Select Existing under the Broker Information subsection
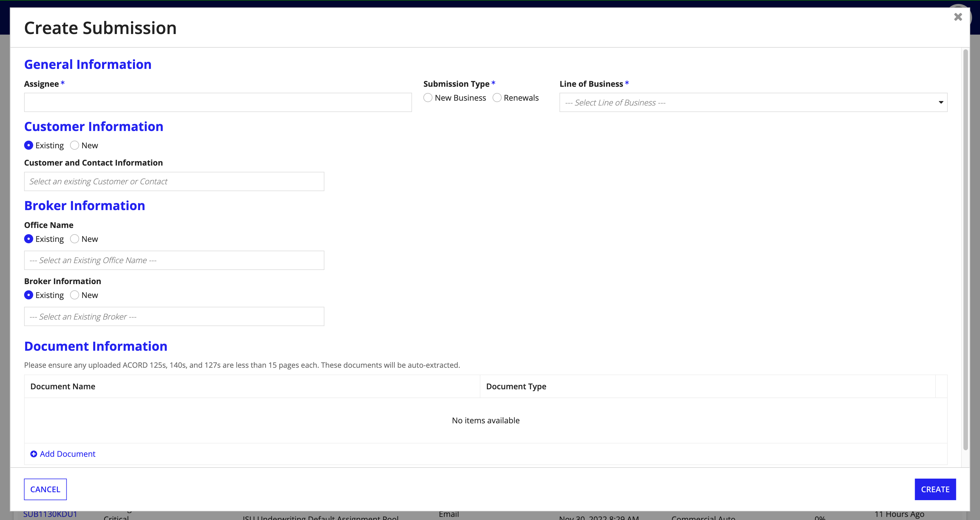Image resolution: width=980 pixels, height=520 pixels. tap(29, 295)
